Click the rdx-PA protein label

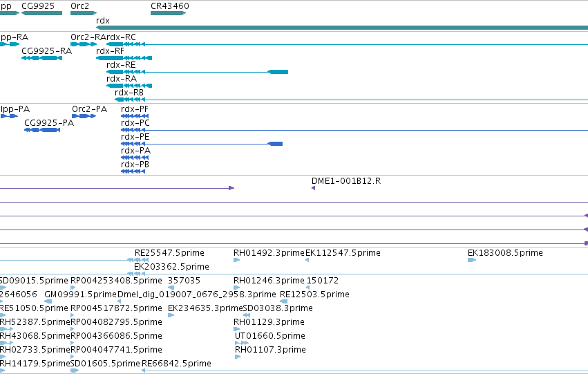[x=135, y=151]
